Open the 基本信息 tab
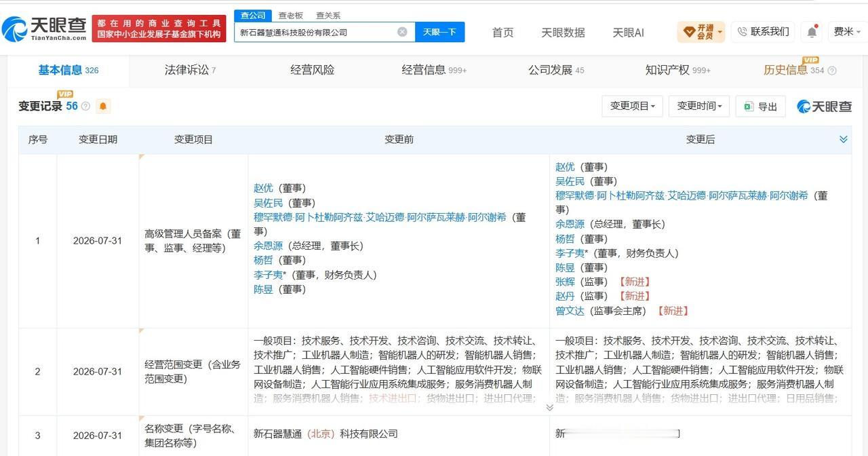This screenshot has width=868, height=456. coord(68,70)
